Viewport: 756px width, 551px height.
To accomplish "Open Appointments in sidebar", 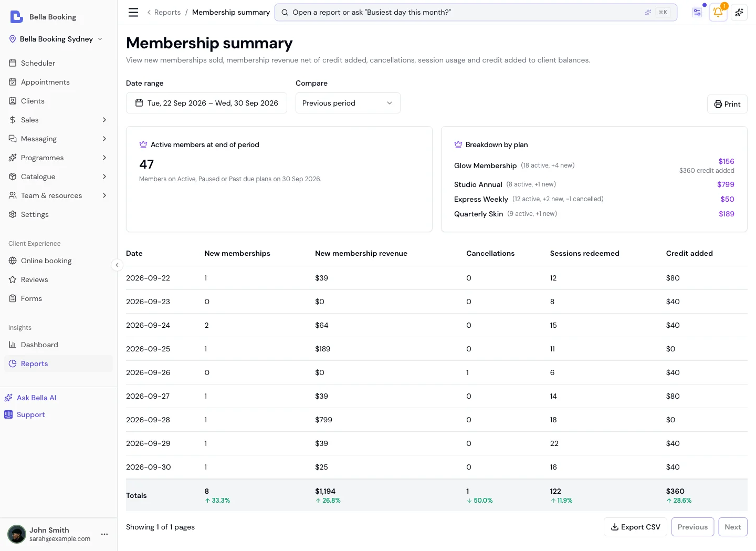I will (58, 82).
